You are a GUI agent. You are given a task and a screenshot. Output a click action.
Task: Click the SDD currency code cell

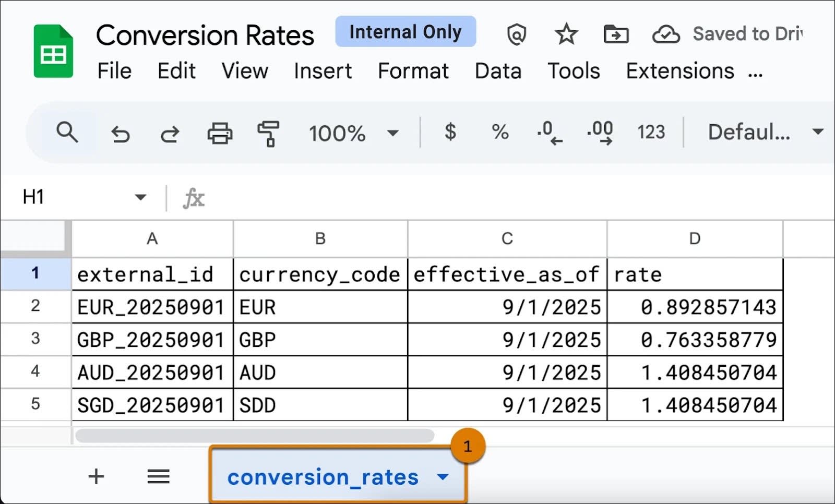point(320,405)
